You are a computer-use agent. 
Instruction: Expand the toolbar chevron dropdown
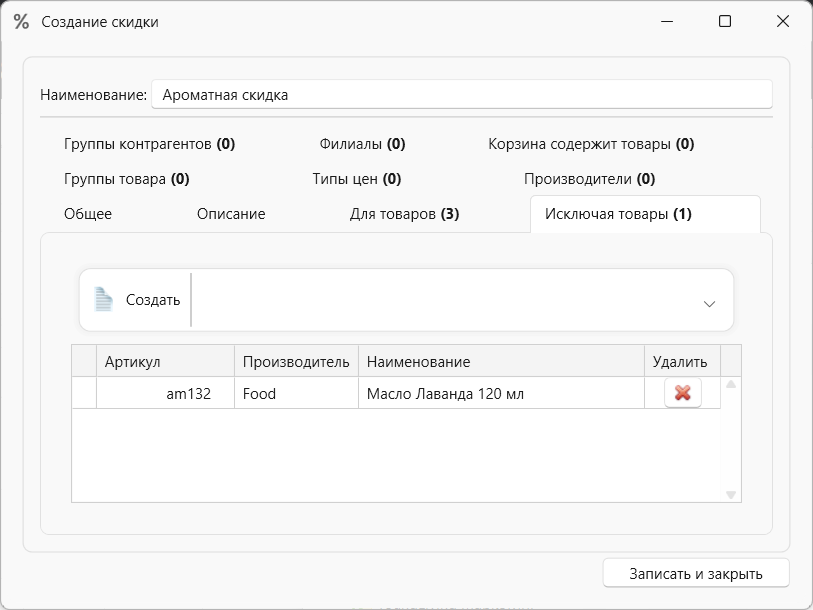coord(709,304)
